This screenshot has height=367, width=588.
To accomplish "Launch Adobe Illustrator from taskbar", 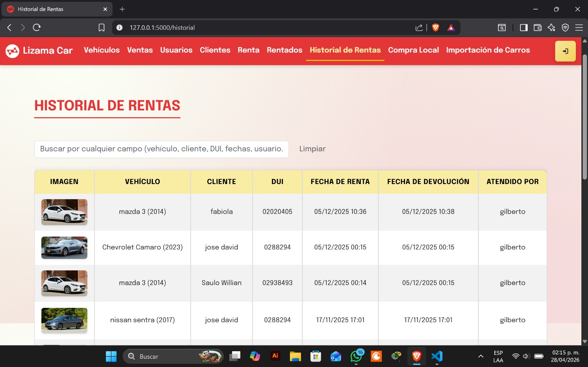I will 275,356.
